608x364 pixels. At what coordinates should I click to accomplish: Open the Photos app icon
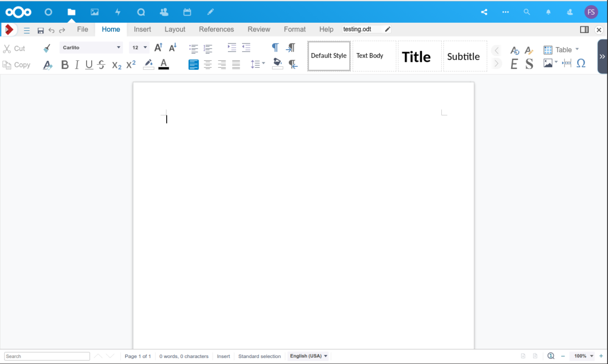[95, 12]
